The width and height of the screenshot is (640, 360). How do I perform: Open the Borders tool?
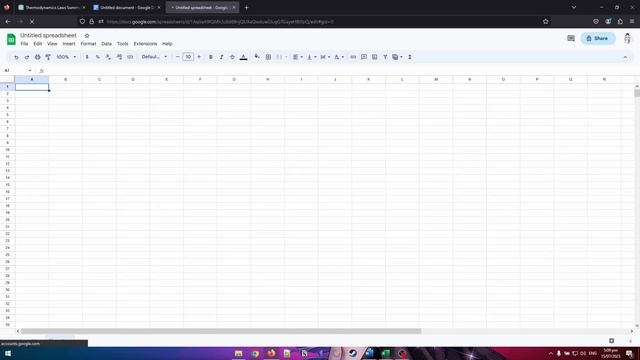268,57
